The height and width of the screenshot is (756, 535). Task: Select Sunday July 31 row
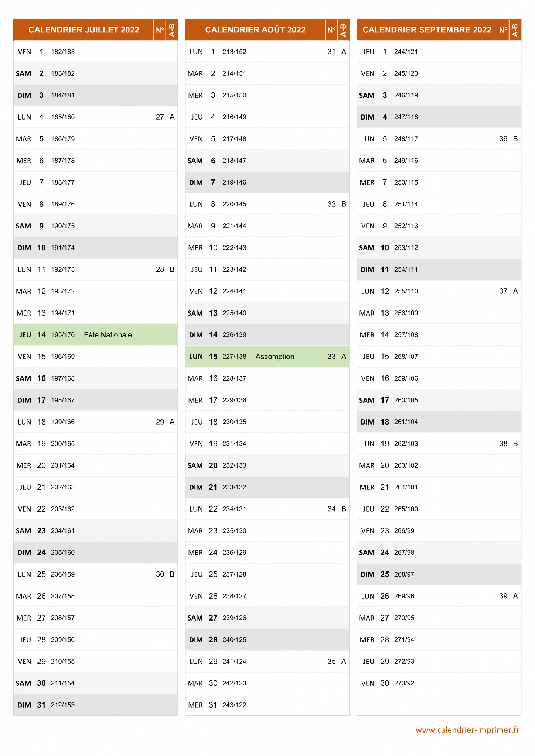click(96, 705)
